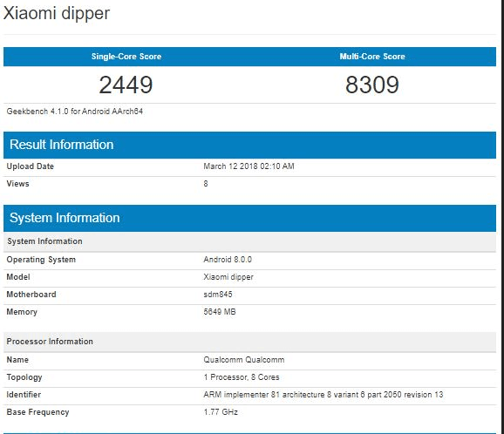Click the 'Xiaomi dipper' page title
This screenshot has width=504, height=434.
(57, 13)
